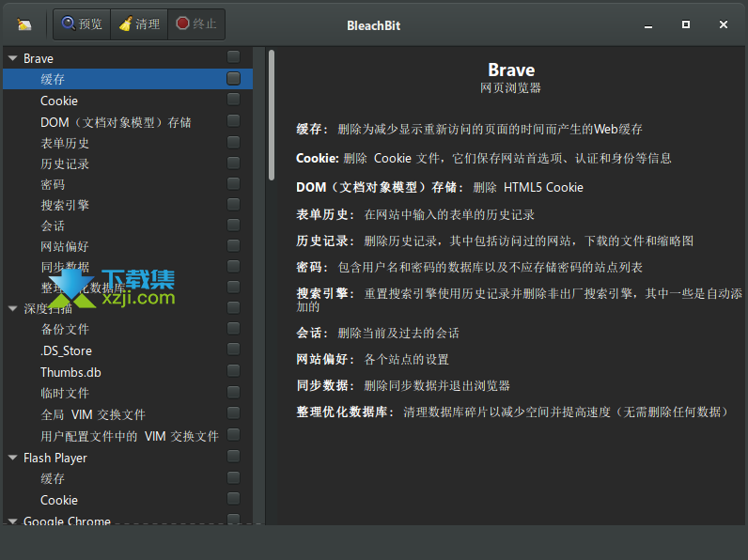
Task: Click the 网页浏览器 subtitle text
Action: [x=510, y=87]
